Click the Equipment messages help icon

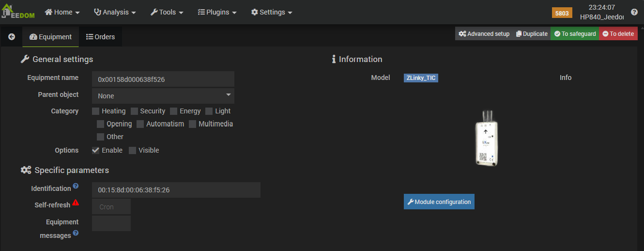[76, 233]
